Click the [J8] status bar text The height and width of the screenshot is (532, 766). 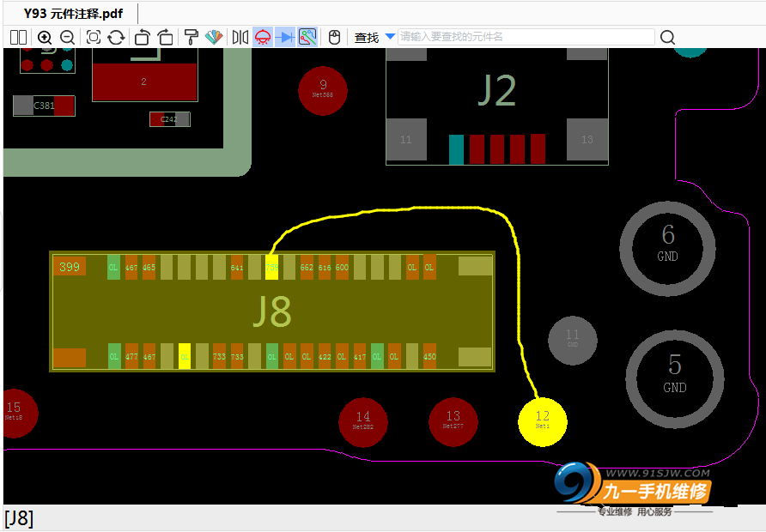[x=19, y=518]
